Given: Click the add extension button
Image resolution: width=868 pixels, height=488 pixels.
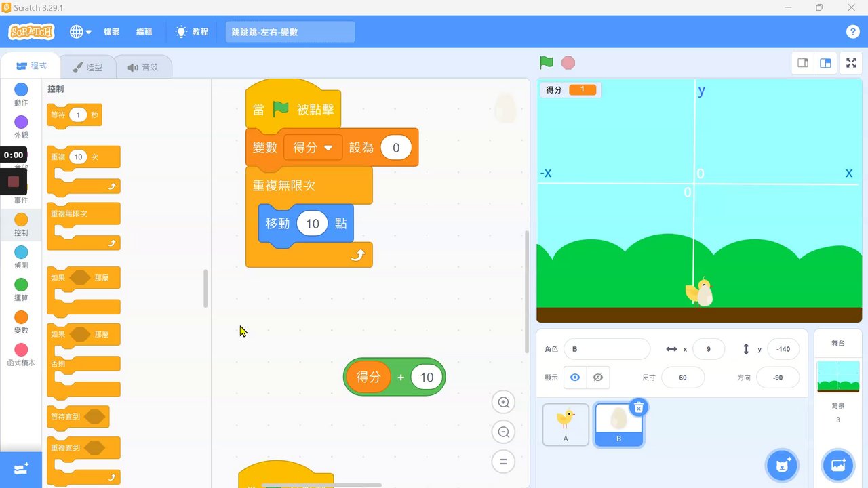Looking at the screenshot, I should pos(21,469).
